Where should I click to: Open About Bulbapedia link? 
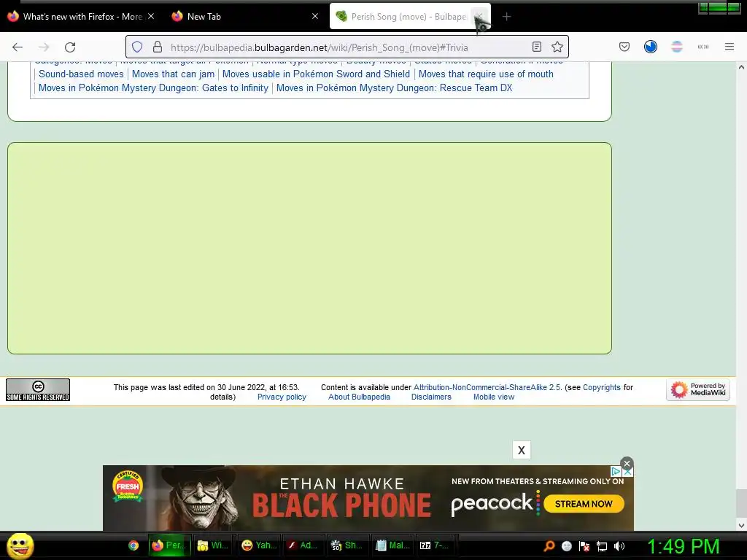pyautogui.click(x=359, y=397)
